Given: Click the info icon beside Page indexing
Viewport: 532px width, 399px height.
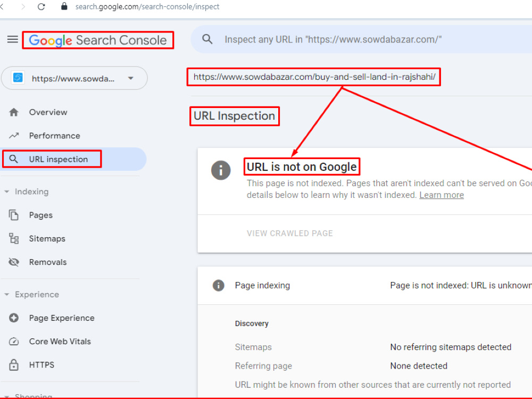Looking at the screenshot, I should click(219, 285).
